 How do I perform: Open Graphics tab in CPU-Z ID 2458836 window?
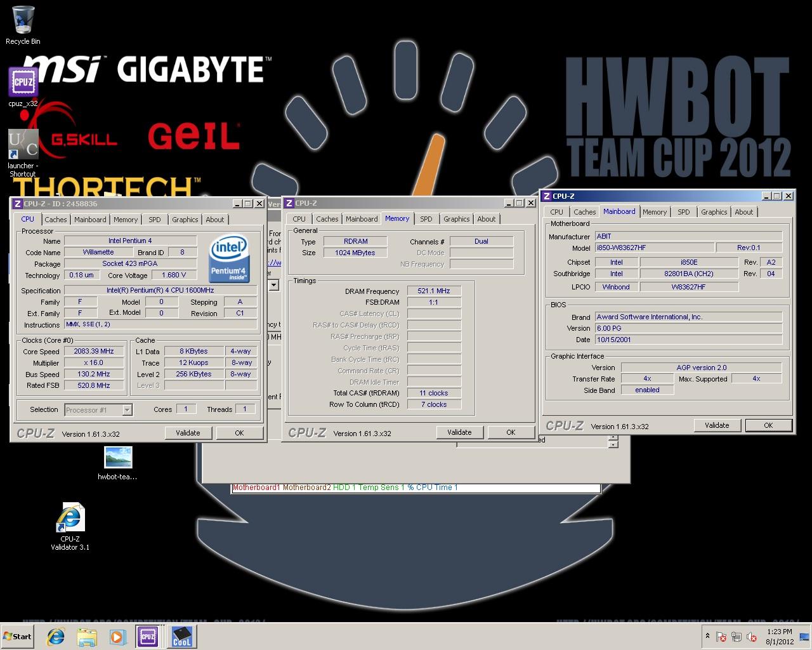185,220
